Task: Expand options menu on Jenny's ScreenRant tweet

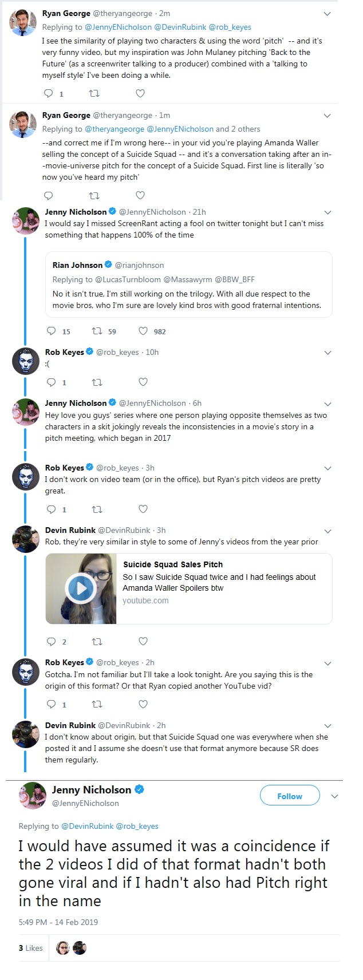Action: click(328, 212)
